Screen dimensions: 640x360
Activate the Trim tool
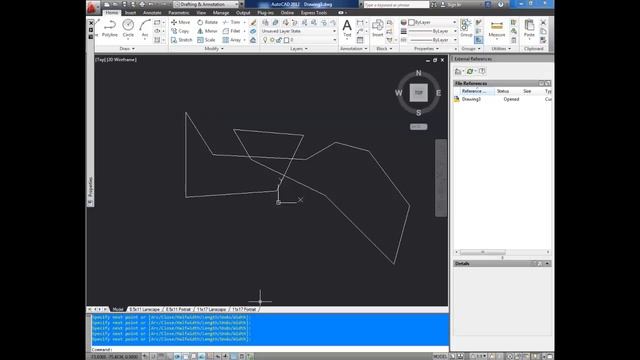point(231,22)
